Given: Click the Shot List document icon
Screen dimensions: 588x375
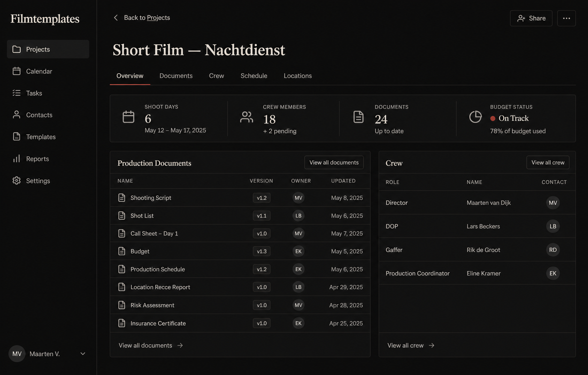Looking at the screenshot, I should (x=122, y=215).
